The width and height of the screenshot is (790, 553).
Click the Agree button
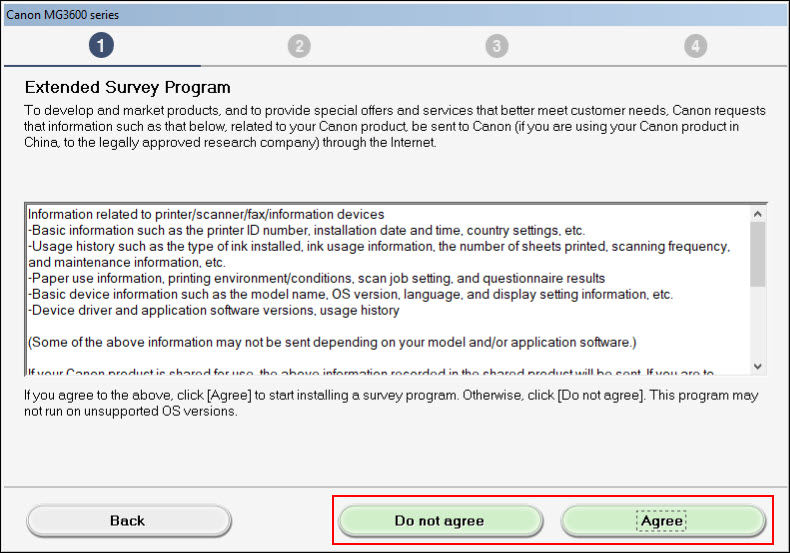coord(663,521)
